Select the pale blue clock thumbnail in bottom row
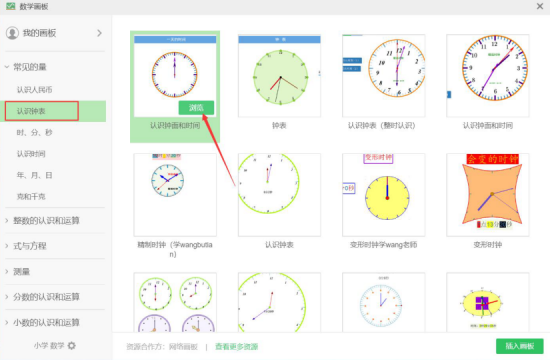550x360 pixels. pos(383,302)
